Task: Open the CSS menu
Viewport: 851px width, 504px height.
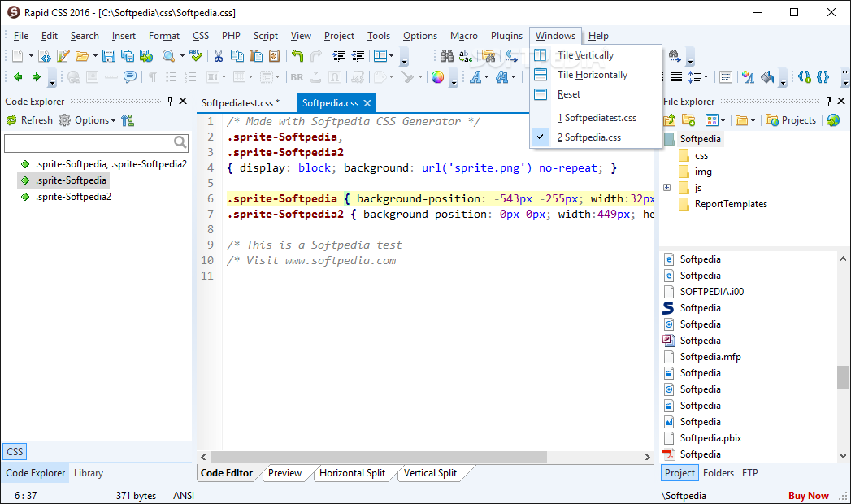Action: (200, 36)
